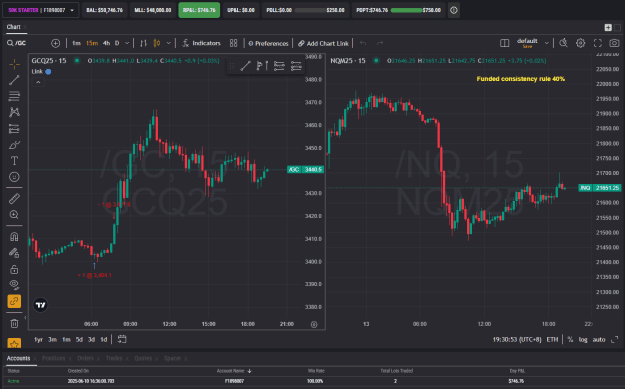Click the account info circle icon
The image size is (625, 389).
[x=454, y=10]
